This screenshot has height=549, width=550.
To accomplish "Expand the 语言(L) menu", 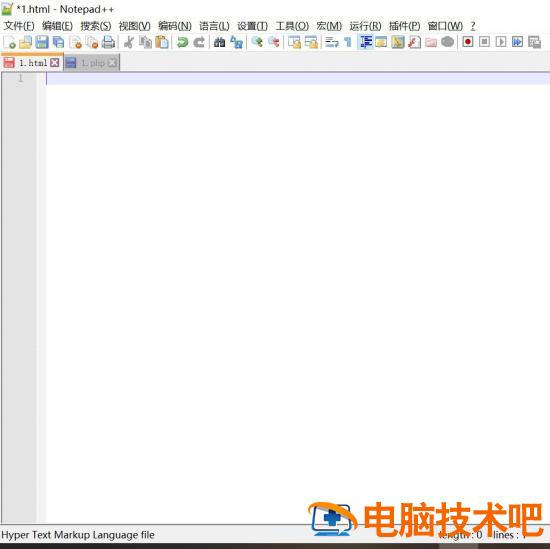I will (x=214, y=26).
